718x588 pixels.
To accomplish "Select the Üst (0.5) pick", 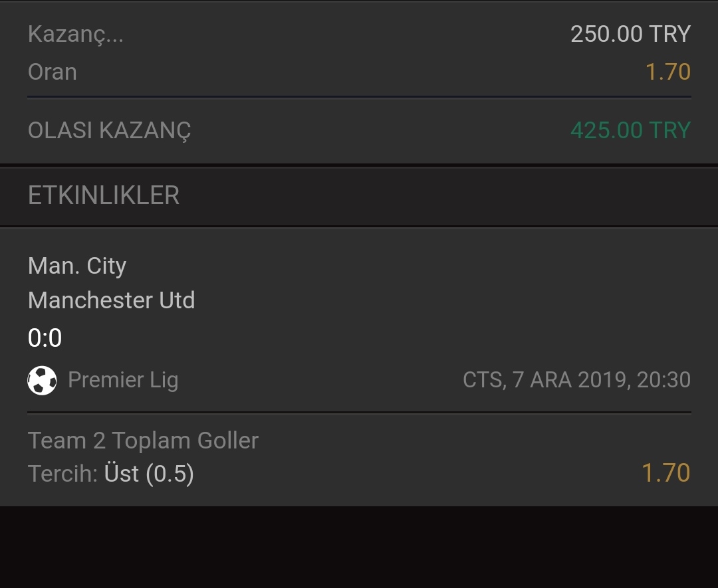I will point(149,473).
